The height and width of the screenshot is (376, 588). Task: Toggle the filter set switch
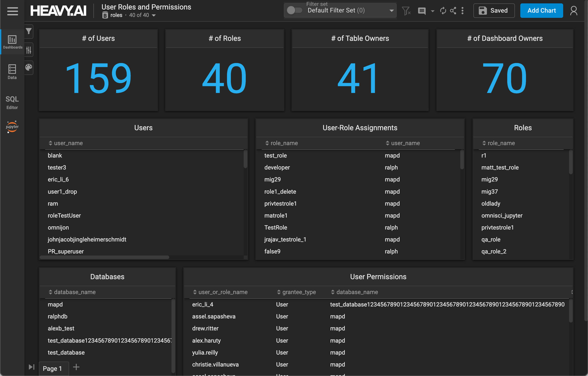[x=294, y=11]
